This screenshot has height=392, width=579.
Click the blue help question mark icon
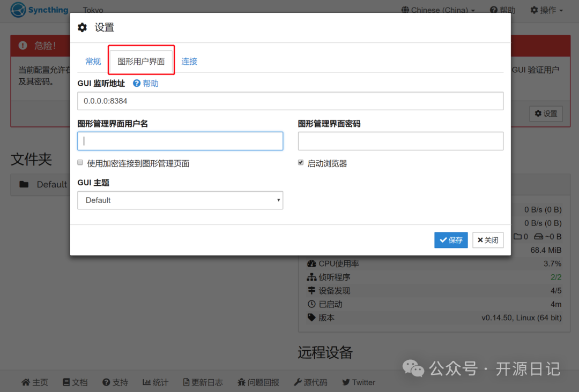click(x=137, y=84)
